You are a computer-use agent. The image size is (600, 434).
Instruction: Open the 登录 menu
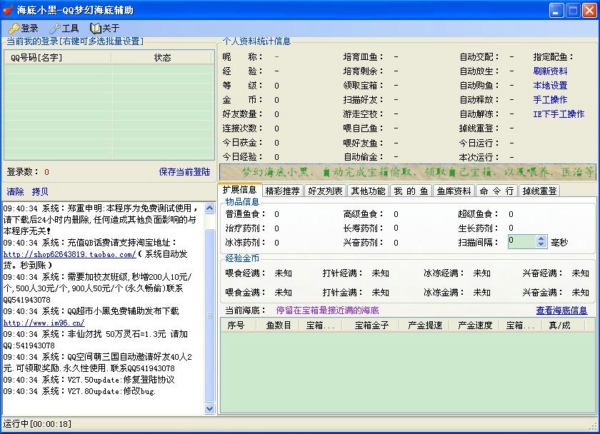(24, 28)
